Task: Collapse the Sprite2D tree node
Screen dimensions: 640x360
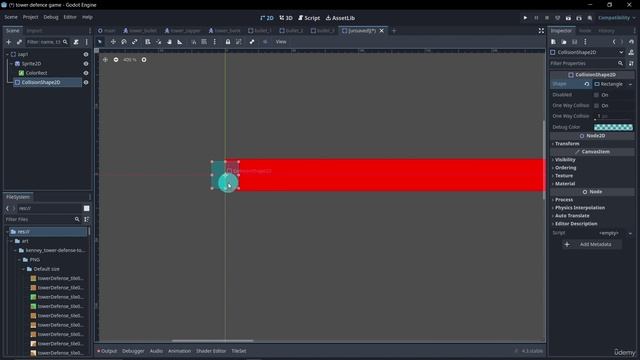Action: coord(11,64)
